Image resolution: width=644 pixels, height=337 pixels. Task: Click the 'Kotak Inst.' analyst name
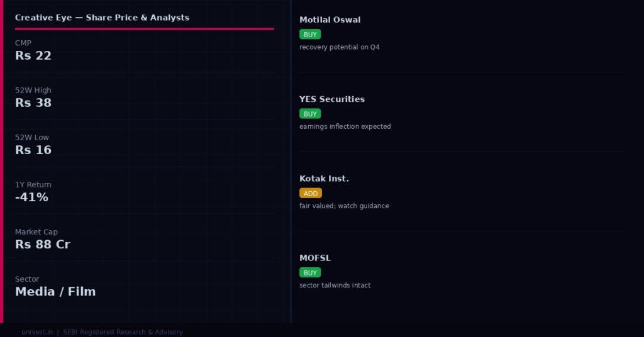(x=324, y=179)
